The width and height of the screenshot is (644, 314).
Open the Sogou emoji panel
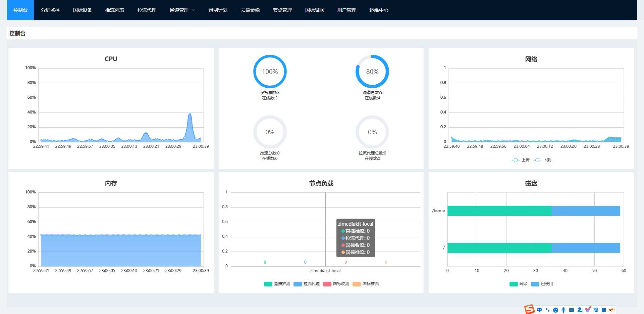555,310
